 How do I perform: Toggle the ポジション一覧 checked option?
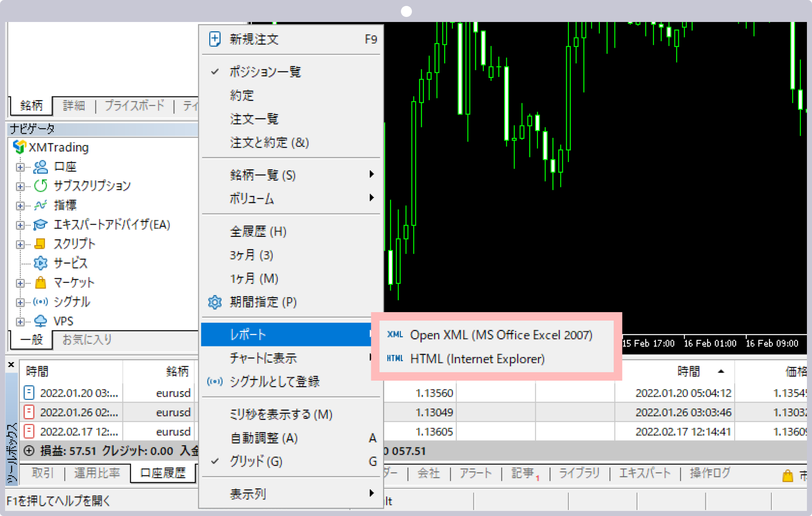coord(291,71)
